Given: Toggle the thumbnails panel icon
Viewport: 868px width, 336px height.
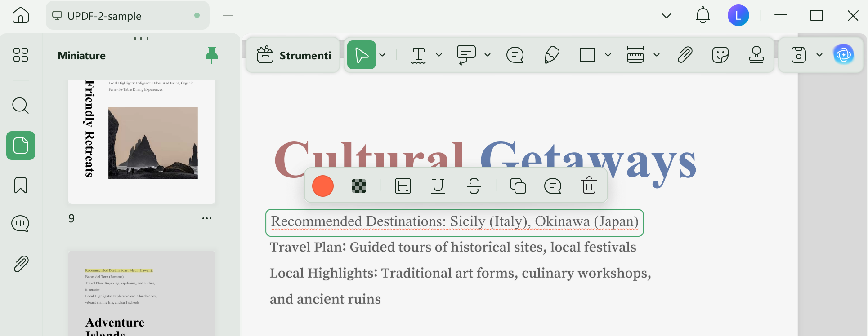Looking at the screenshot, I should (x=21, y=146).
